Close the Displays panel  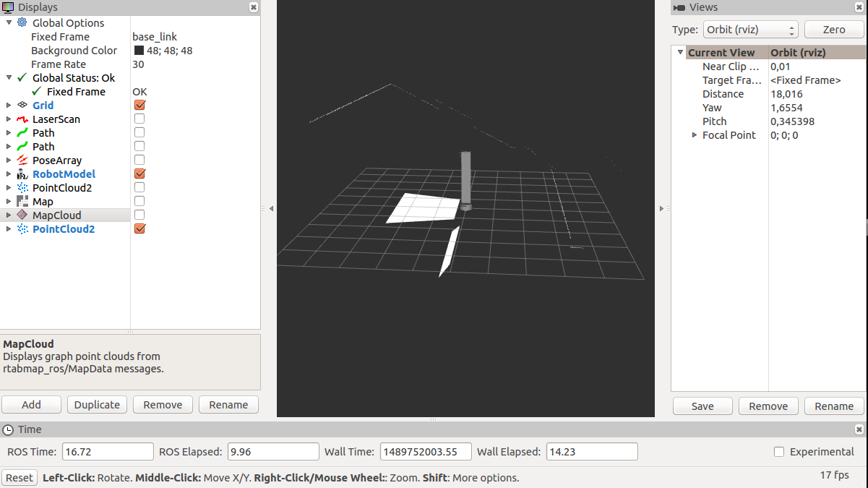(253, 7)
